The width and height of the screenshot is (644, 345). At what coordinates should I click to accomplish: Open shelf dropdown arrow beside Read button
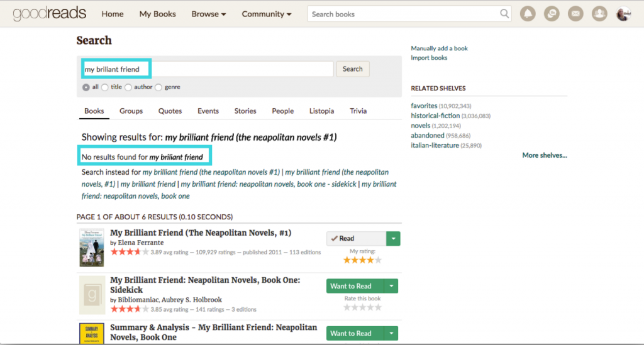tap(393, 239)
